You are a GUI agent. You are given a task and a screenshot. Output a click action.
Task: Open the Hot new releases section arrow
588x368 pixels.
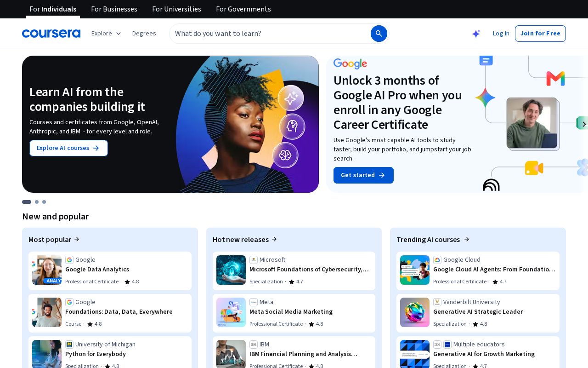pyautogui.click(x=245, y=239)
